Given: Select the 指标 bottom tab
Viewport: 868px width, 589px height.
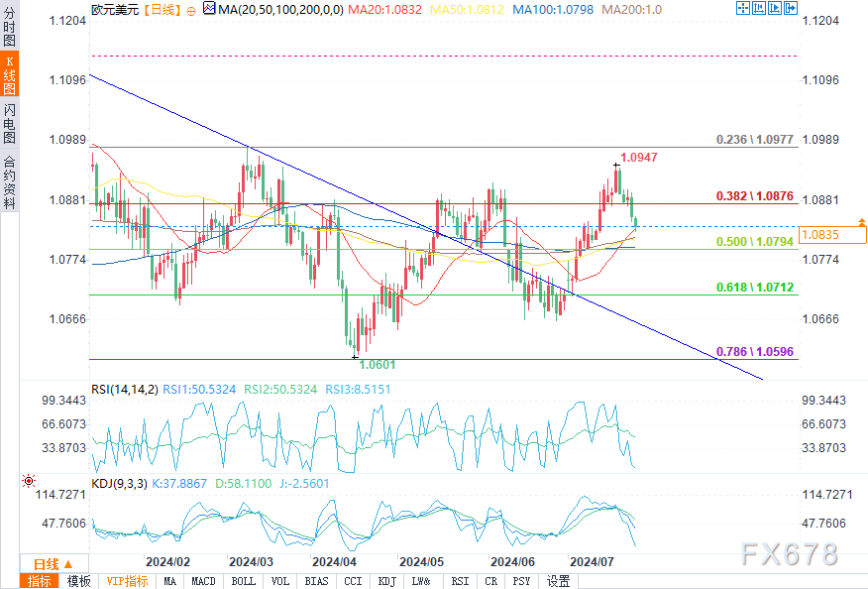Looking at the screenshot, I should 40,581.
